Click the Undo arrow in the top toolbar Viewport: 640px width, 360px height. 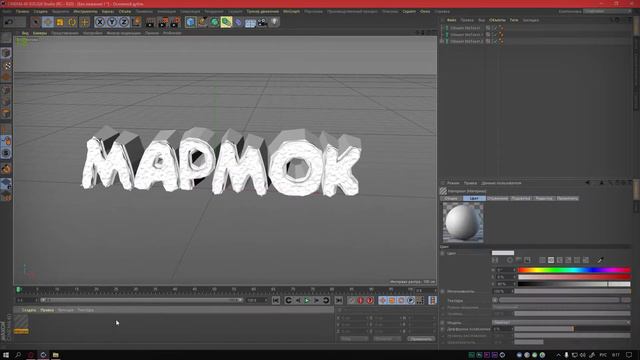tap(9, 22)
